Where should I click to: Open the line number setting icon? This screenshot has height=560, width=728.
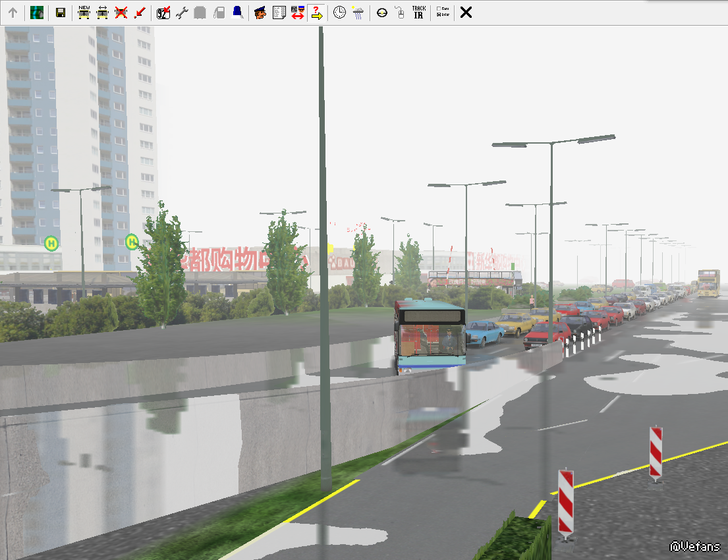163,13
